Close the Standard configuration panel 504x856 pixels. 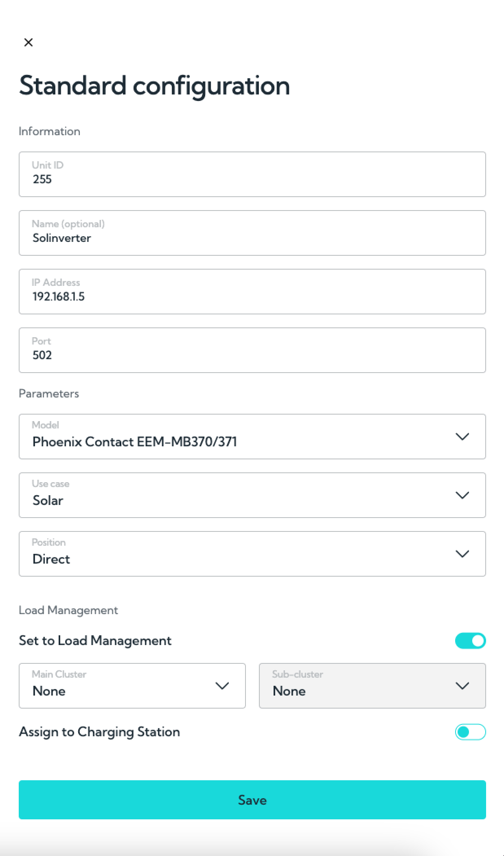(x=28, y=42)
